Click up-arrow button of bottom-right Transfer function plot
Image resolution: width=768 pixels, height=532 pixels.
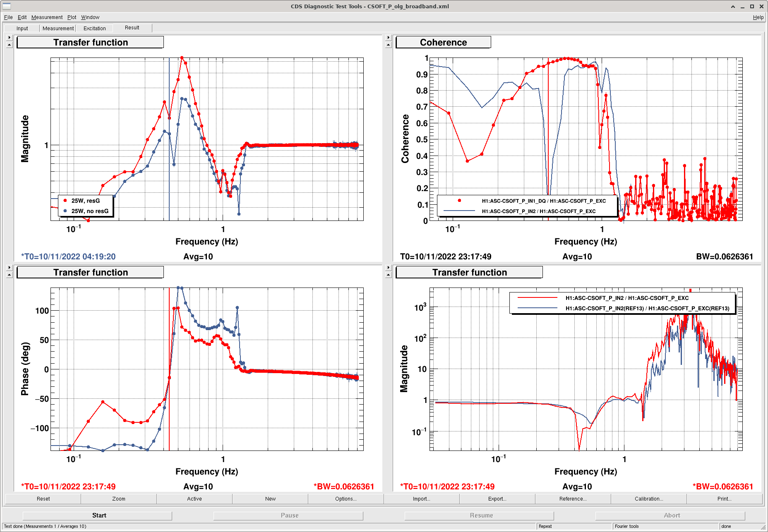click(388, 275)
